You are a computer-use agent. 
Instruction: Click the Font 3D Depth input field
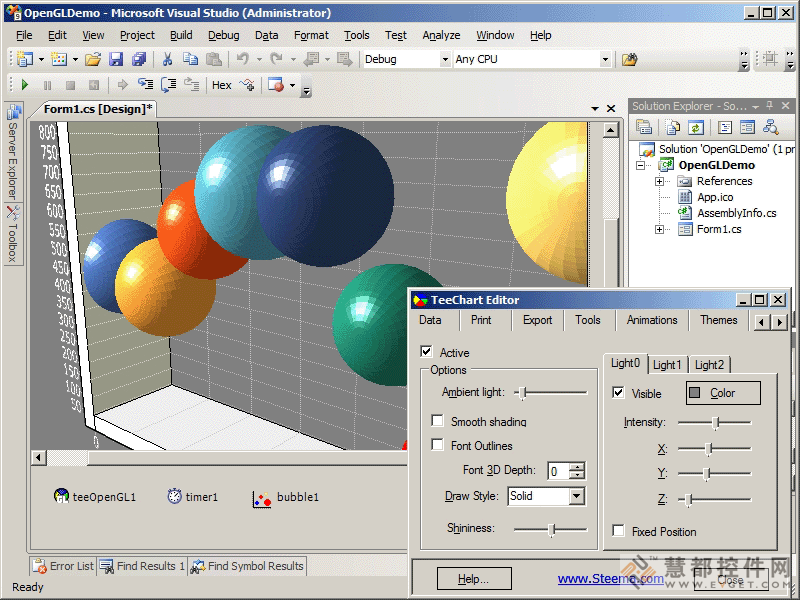coord(559,471)
